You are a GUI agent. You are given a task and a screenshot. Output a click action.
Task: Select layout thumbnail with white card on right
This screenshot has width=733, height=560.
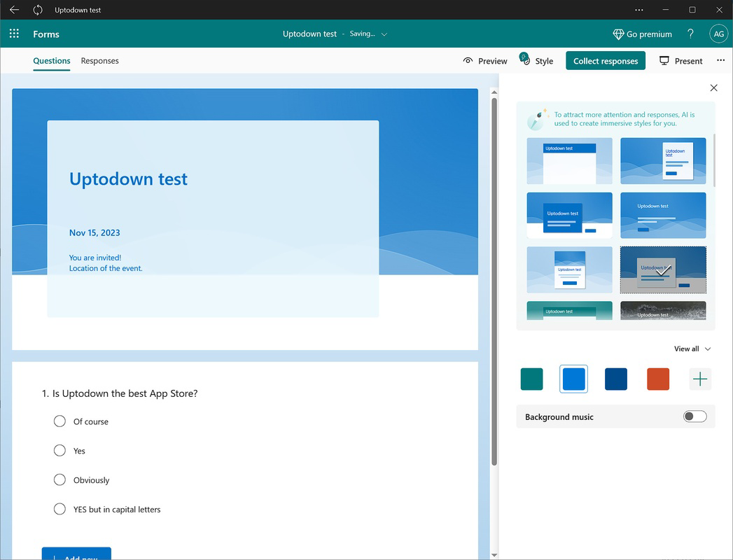[x=663, y=161]
